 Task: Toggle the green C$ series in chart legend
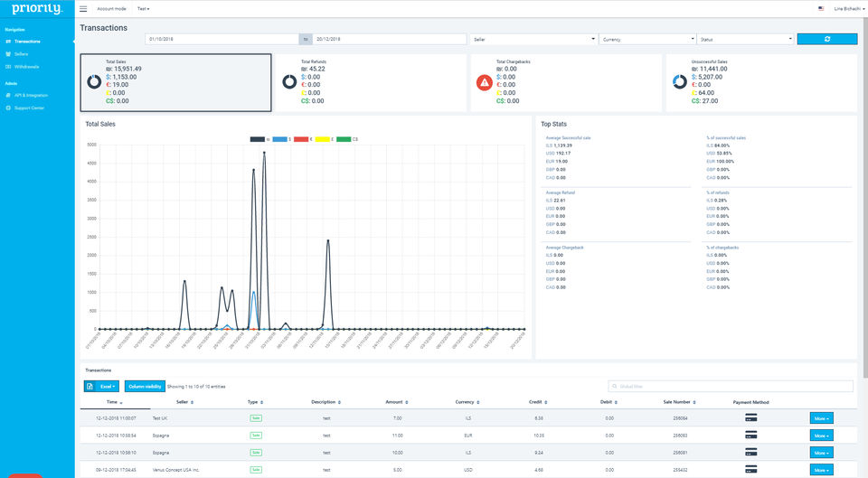click(x=344, y=139)
